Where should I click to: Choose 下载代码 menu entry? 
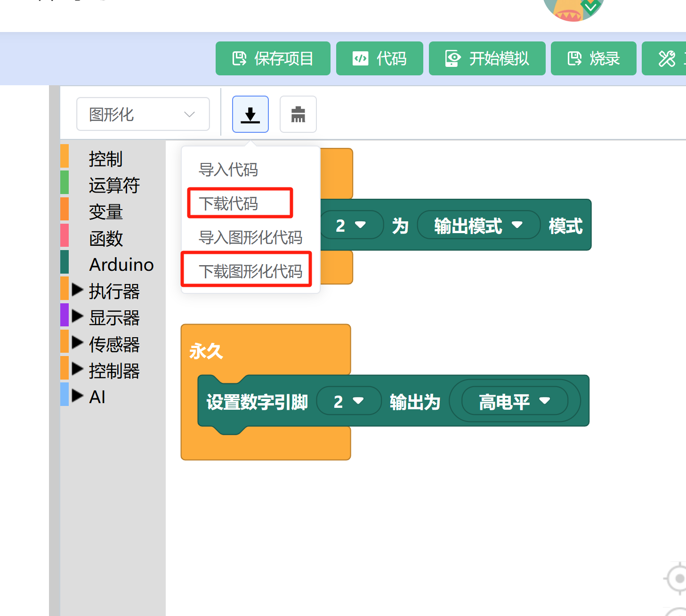(x=228, y=203)
